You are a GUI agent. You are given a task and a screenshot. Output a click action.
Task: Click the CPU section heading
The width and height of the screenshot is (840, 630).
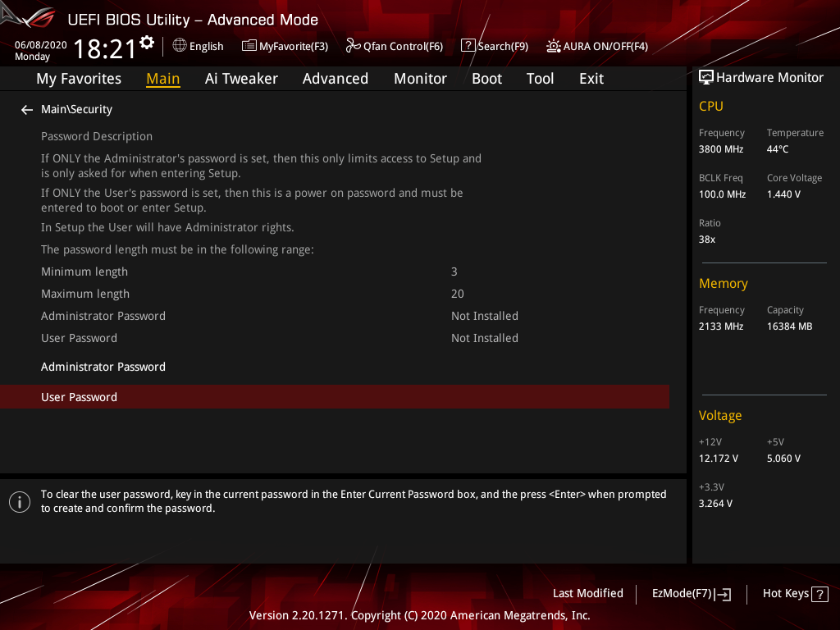[711, 106]
